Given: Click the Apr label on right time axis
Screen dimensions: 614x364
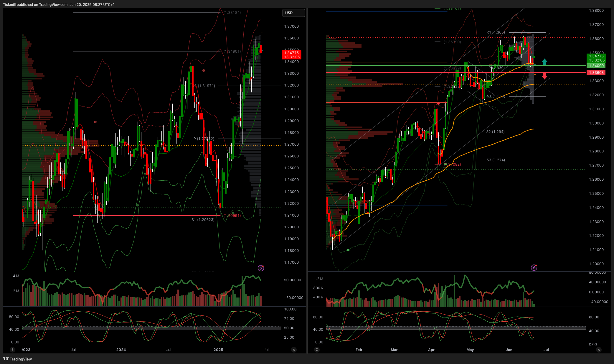Looking at the screenshot, I should click(x=431, y=350).
